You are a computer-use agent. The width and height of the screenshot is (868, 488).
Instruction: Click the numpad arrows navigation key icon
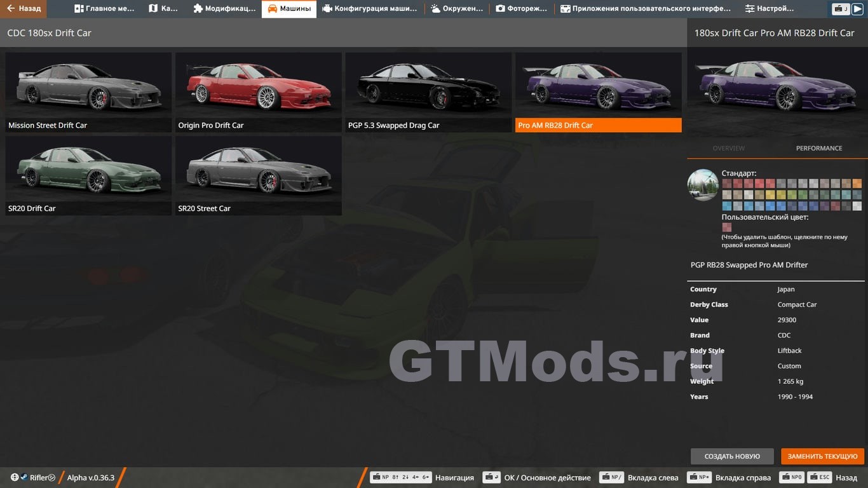(x=401, y=478)
